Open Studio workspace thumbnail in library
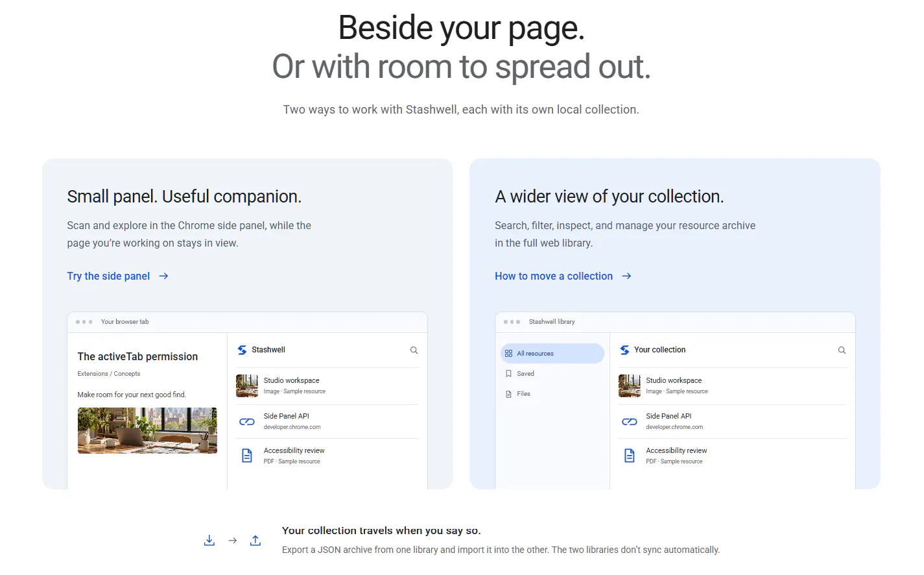The height and width of the screenshot is (575, 924). pos(630,385)
